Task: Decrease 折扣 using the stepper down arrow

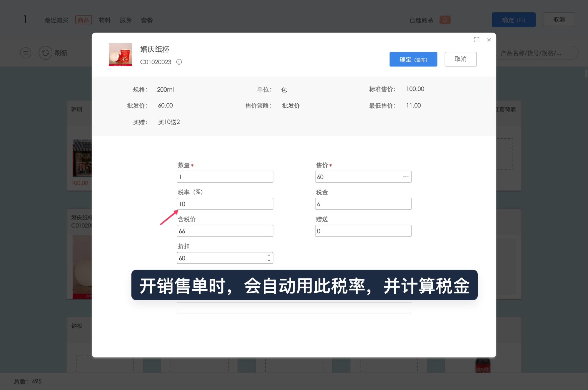Action: point(268,260)
